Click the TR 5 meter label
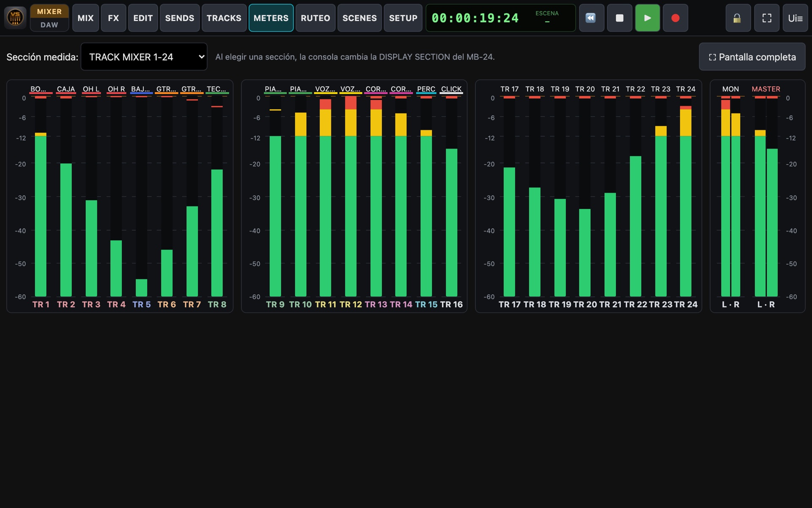This screenshot has height=508, width=812. click(141, 304)
